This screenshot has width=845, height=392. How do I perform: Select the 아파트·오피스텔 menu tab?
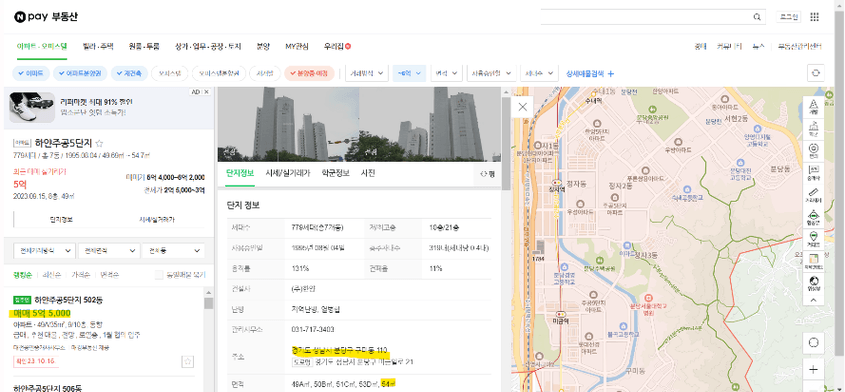42,47
